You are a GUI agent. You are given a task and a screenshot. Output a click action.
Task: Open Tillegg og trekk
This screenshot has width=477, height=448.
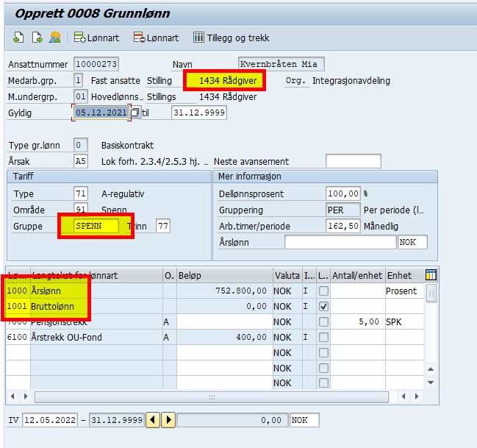pyautogui.click(x=232, y=38)
